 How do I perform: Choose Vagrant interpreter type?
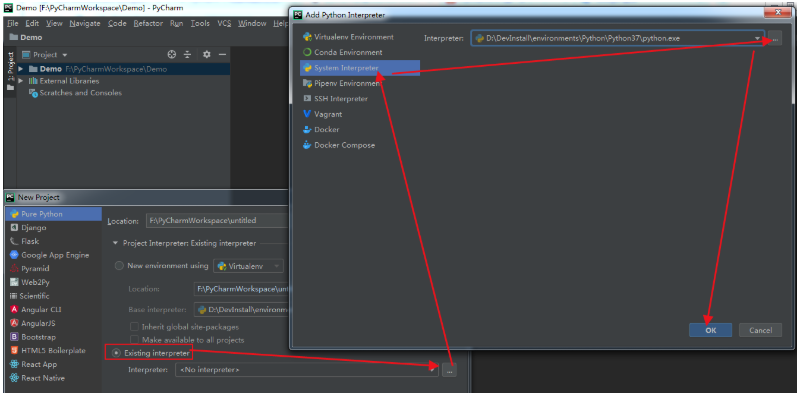click(322, 114)
